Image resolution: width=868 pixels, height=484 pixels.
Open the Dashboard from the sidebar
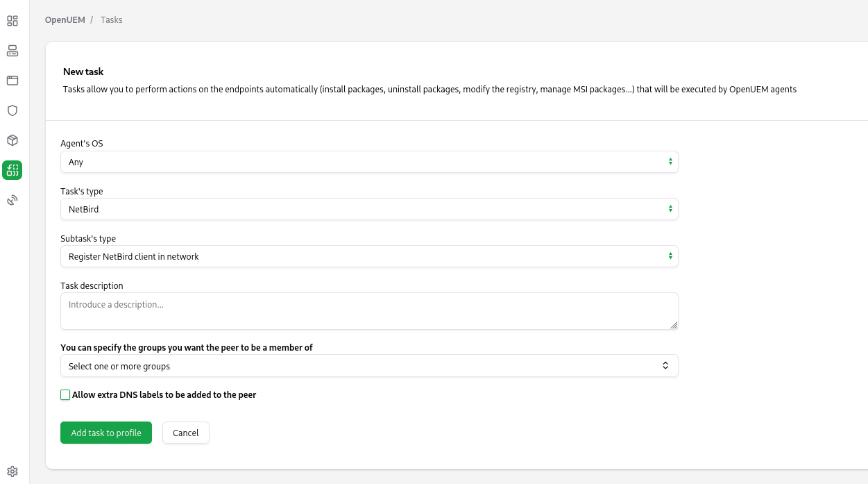(12, 20)
